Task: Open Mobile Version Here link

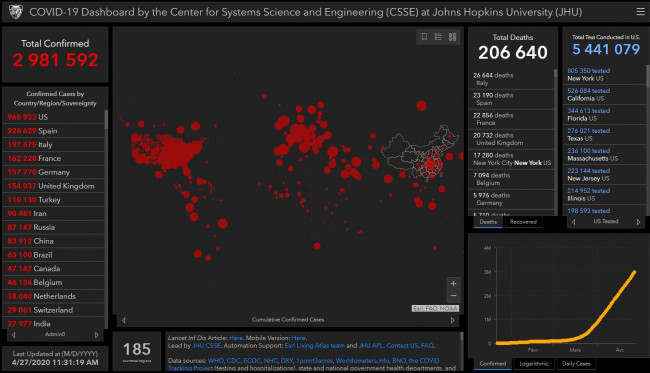Action: click(x=298, y=338)
